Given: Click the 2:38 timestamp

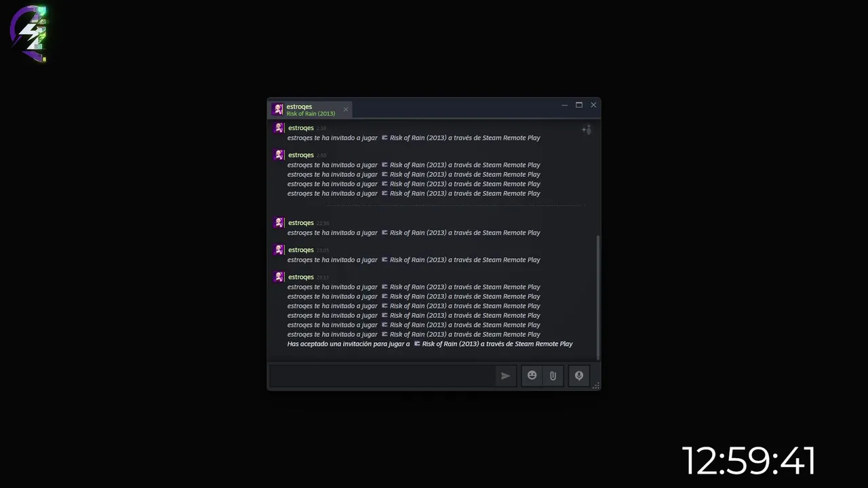Looking at the screenshot, I should (321, 129).
